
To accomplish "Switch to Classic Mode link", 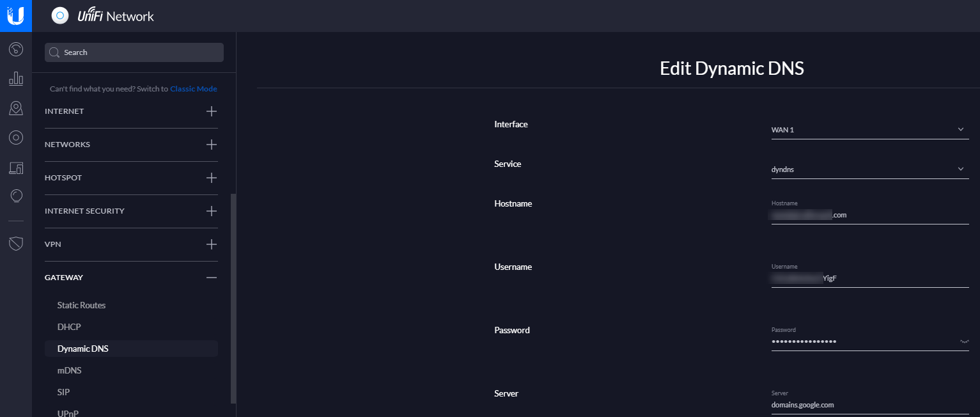I will point(193,89).
